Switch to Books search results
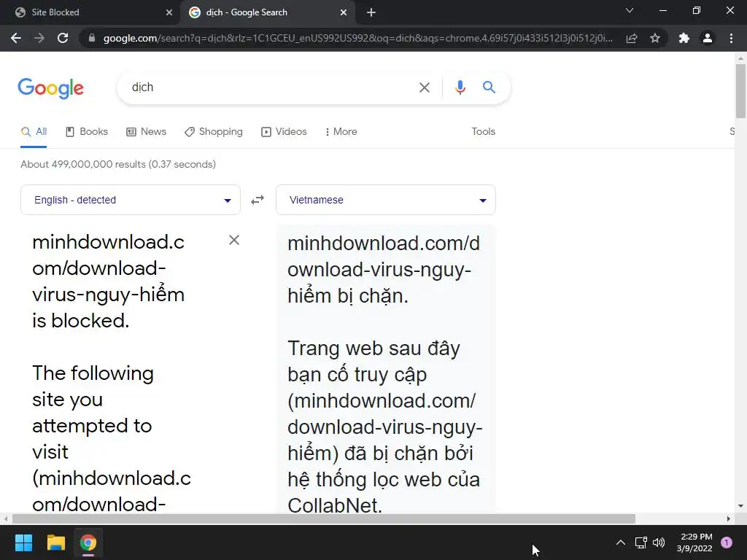Viewport: 747px width, 560px height. coord(87,132)
